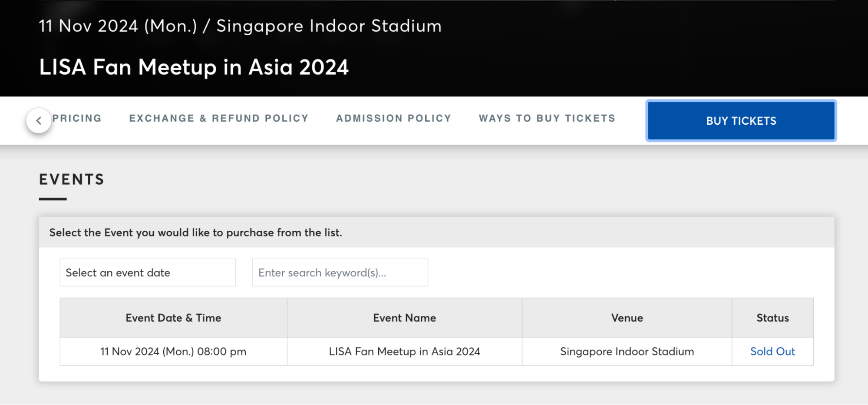Screen dimensions: 868x405
Task: Click the Status column header
Action: [772, 318]
